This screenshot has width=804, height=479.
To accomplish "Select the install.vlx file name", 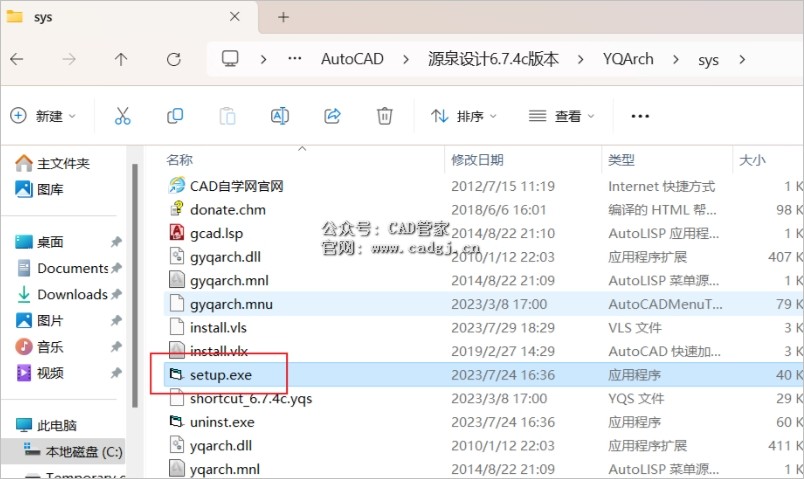I will coord(219,351).
